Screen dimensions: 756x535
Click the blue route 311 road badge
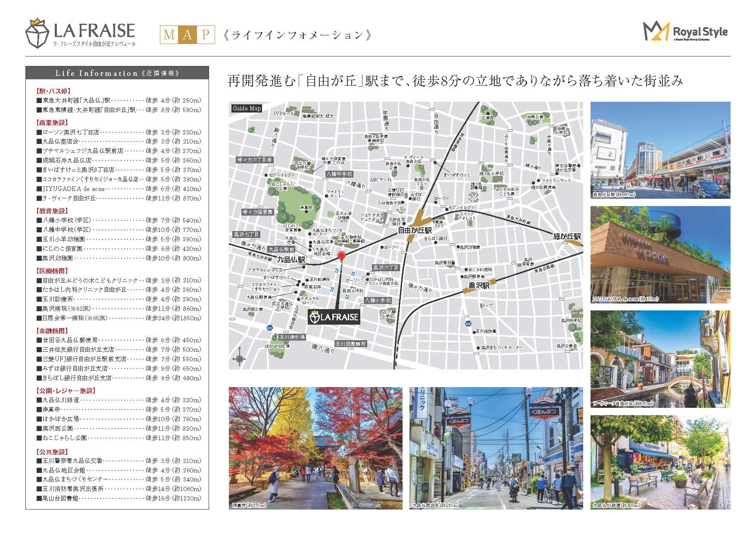269,328
